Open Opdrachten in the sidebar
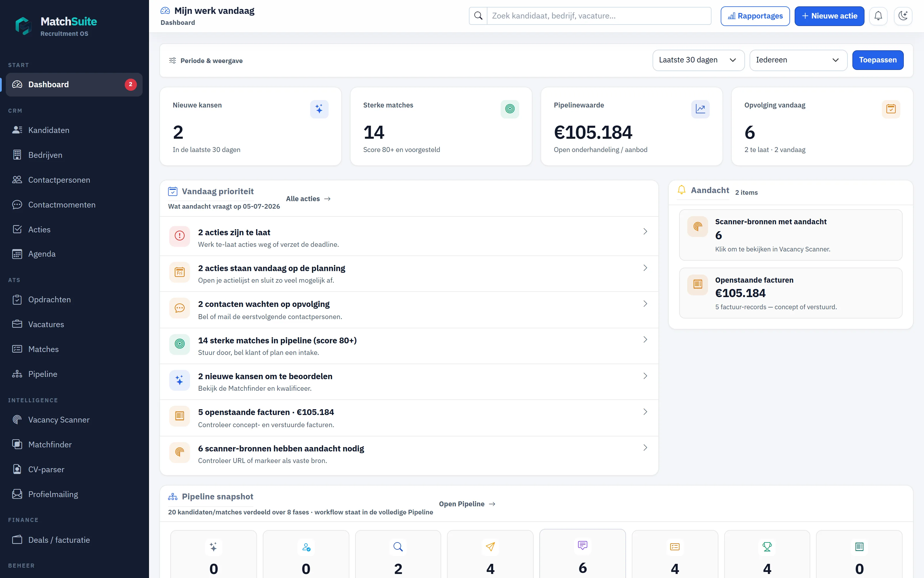 [74, 299]
